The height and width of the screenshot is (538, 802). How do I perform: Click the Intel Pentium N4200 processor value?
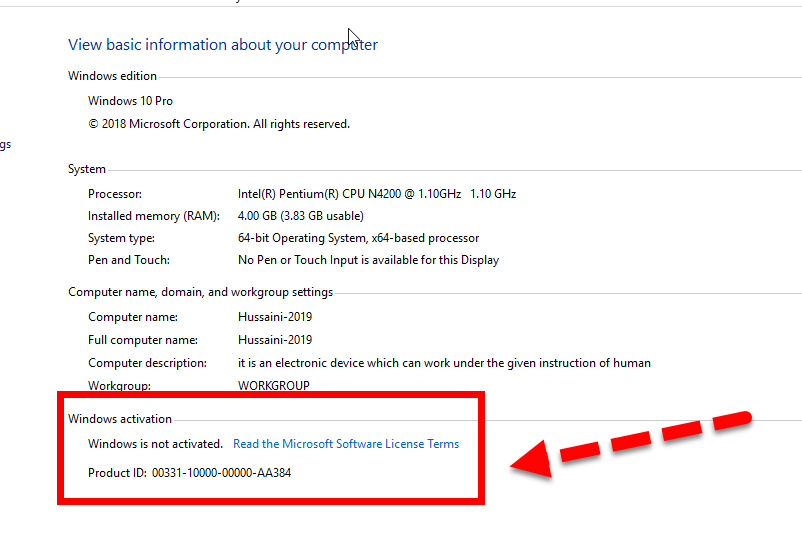377,194
